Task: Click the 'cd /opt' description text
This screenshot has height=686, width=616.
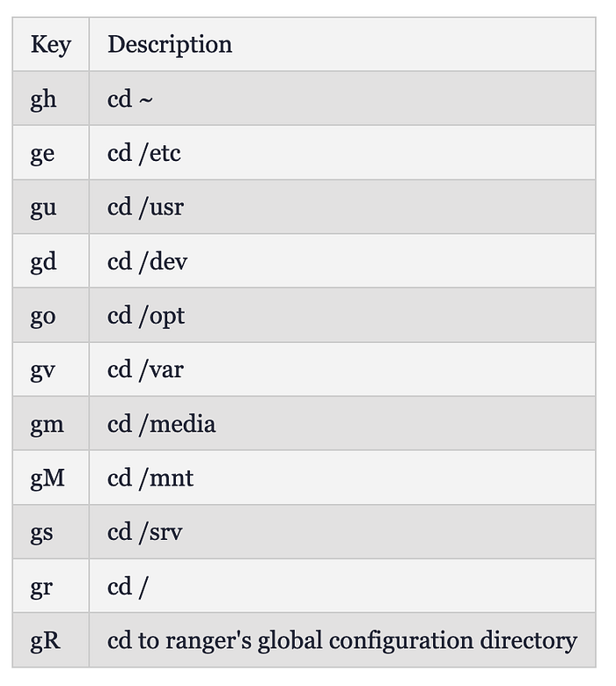Action: [146, 316]
